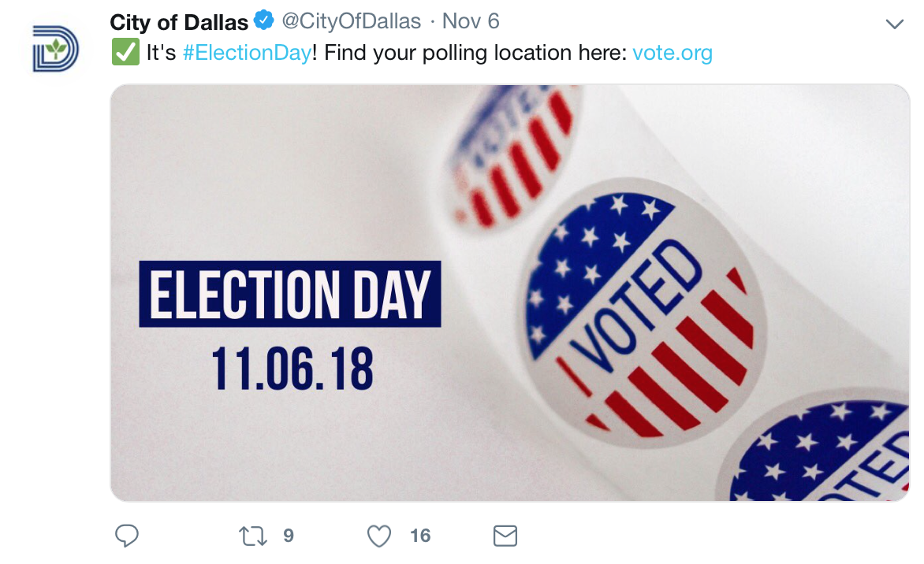This screenshot has height=564, width=924.
Task: Open the City of Dallas profile name
Action: click(x=179, y=21)
